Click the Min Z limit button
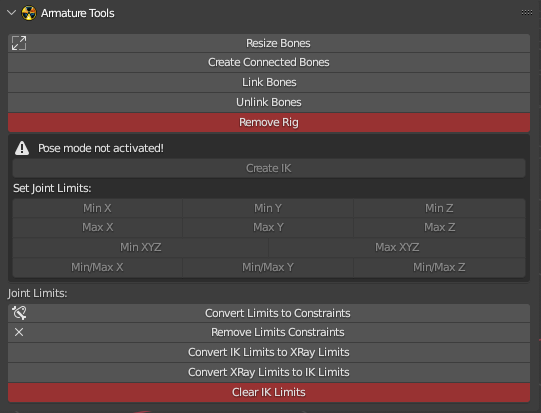Viewport: 541px width, 413px height. pos(440,208)
